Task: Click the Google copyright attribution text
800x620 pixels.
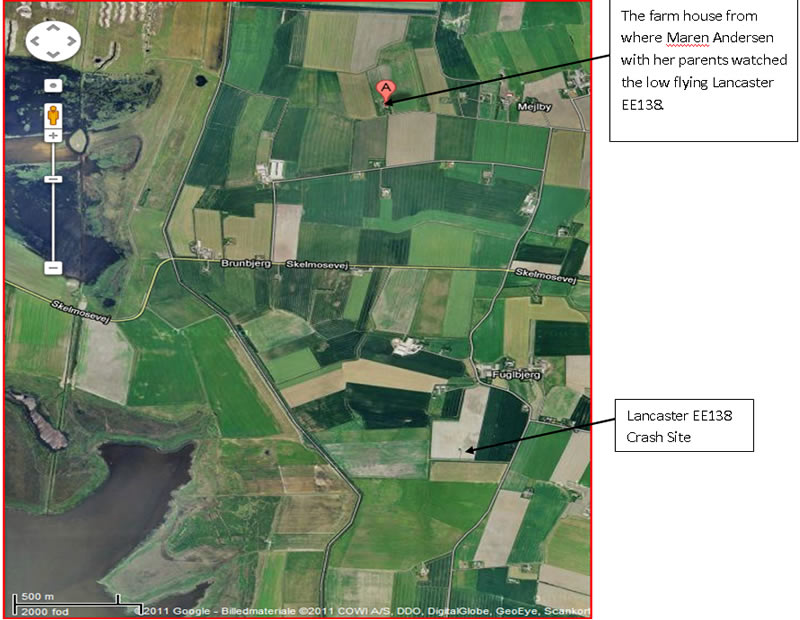Action: pyautogui.click(x=365, y=611)
